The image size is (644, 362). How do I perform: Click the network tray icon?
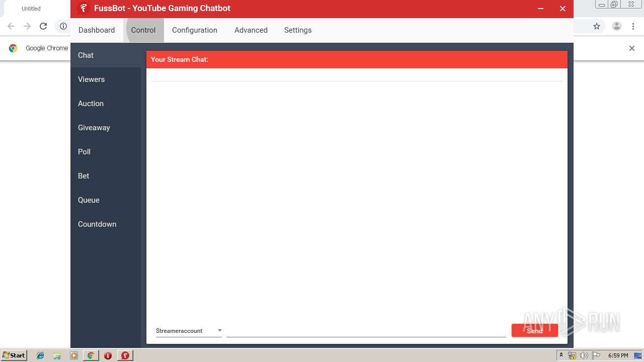[x=572, y=355]
